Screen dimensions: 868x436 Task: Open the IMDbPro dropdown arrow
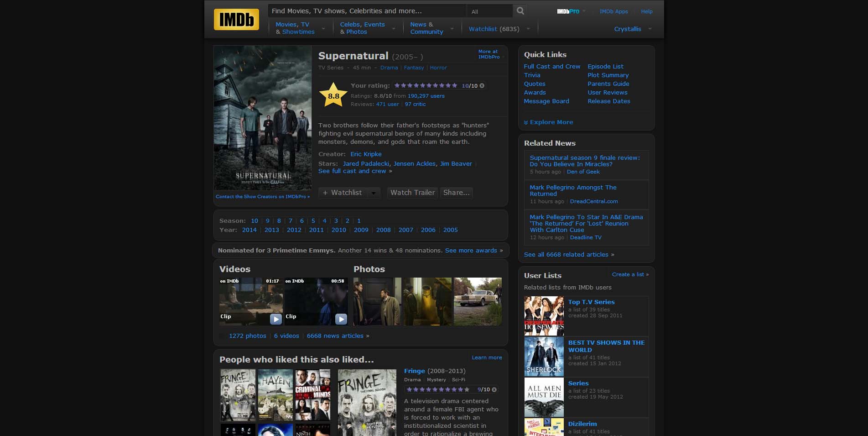584,11
